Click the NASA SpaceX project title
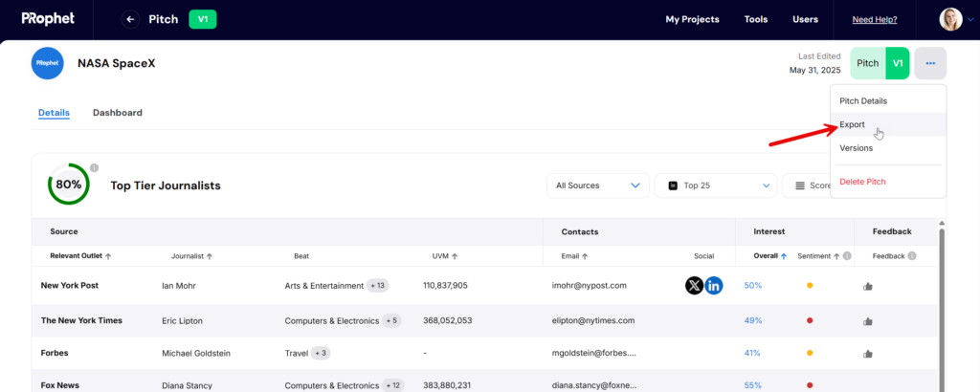Screen dimensions: 980x392 coord(117,63)
